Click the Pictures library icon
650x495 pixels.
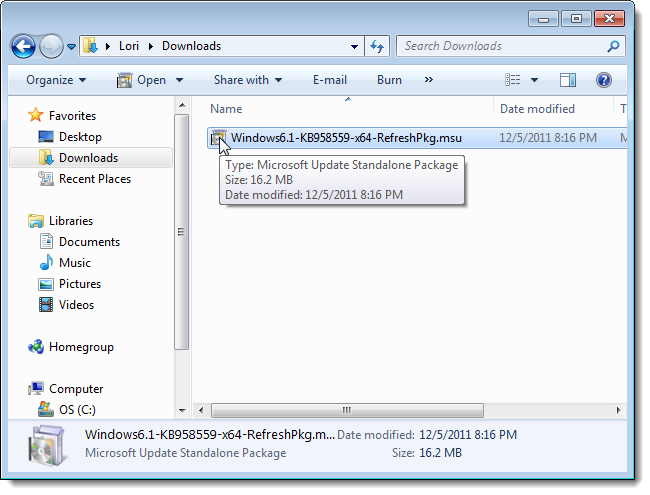[46, 284]
